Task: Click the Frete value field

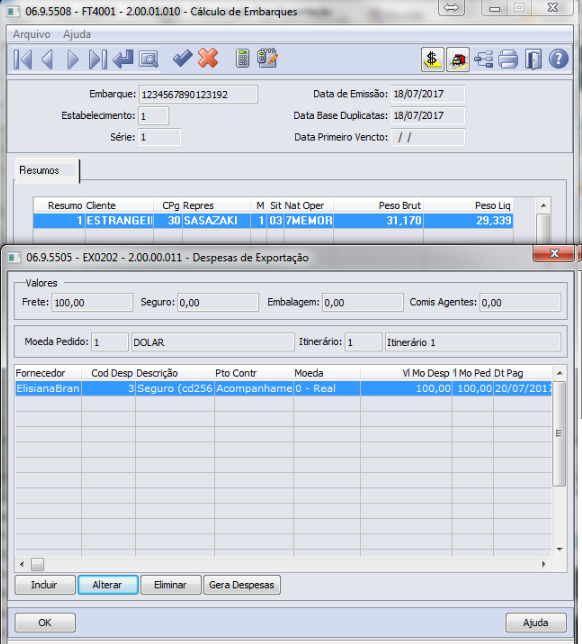Action: (92, 303)
